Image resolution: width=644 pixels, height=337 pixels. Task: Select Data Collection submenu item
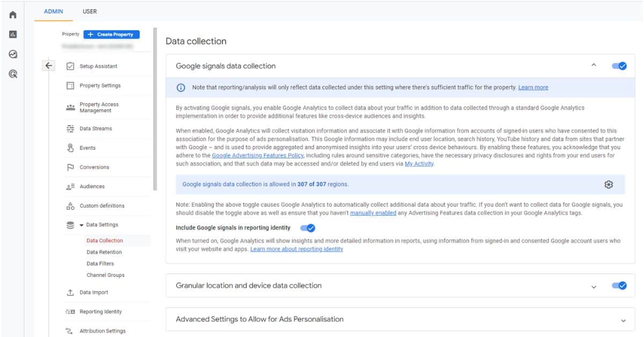pos(105,240)
